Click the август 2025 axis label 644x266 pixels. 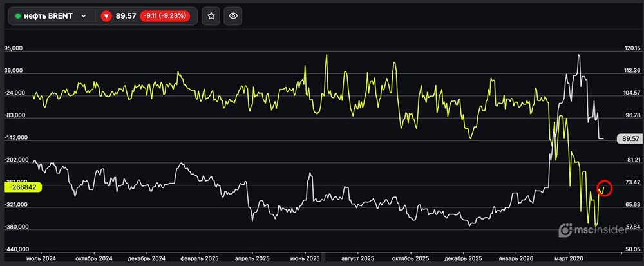click(x=357, y=259)
